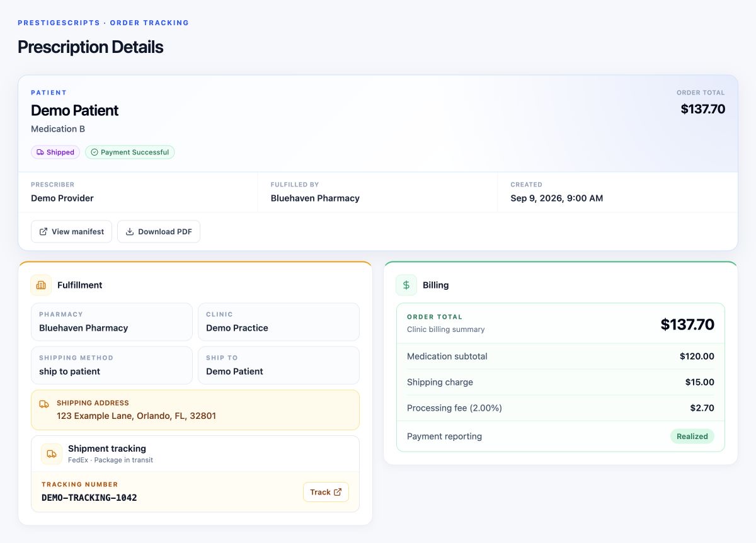Click the external link icon in Track button
The width and height of the screenshot is (756, 543).
pos(338,492)
